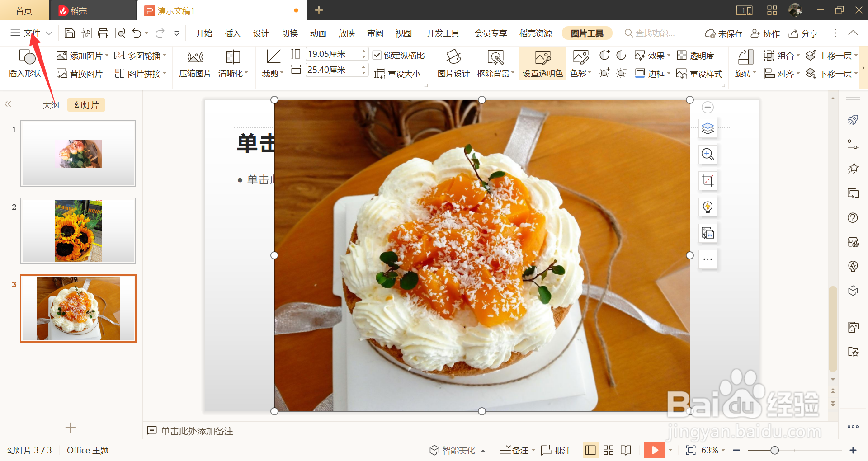Click the 抠除背景 tool
This screenshot has width=868, height=461.
[495, 63]
